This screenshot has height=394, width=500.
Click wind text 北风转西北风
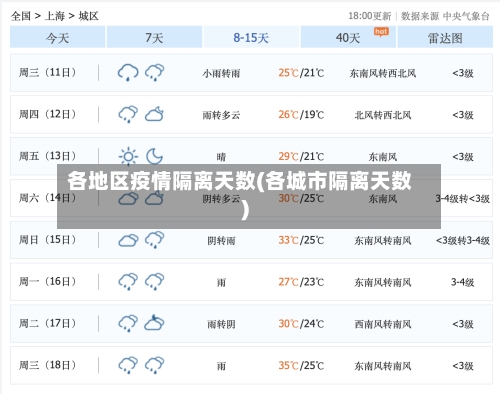(x=383, y=115)
